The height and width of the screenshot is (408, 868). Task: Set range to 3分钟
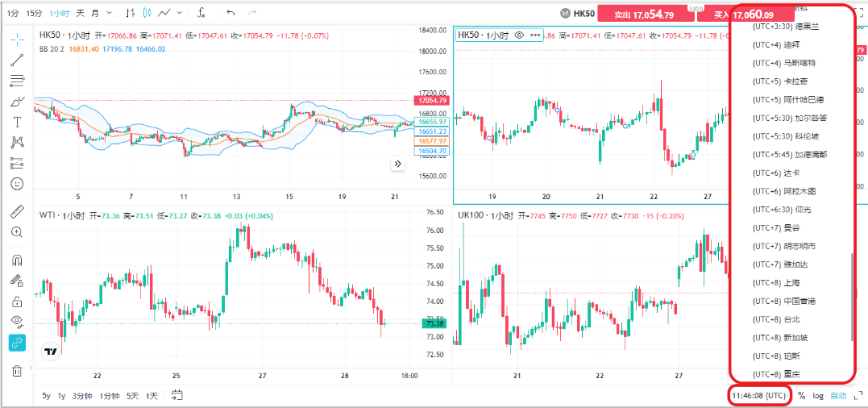click(x=81, y=396)
